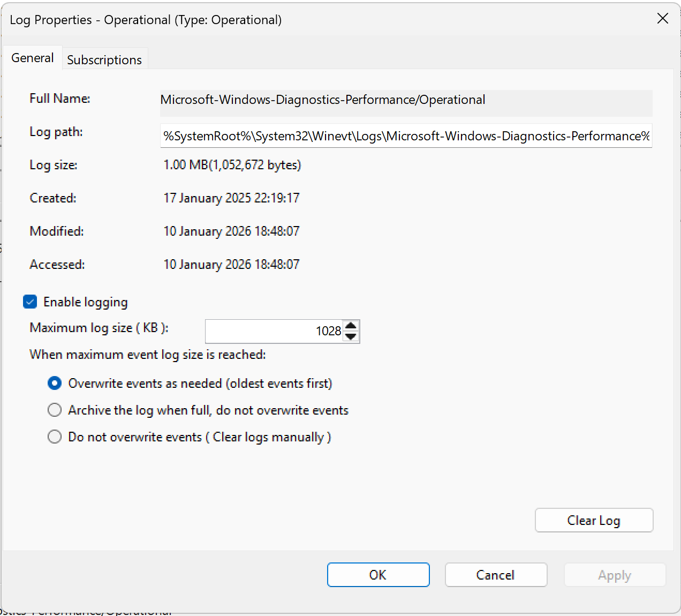This screenshot has width=681, height=616.
Task: Select overwrite events as needed option
Action: point(55,383)
